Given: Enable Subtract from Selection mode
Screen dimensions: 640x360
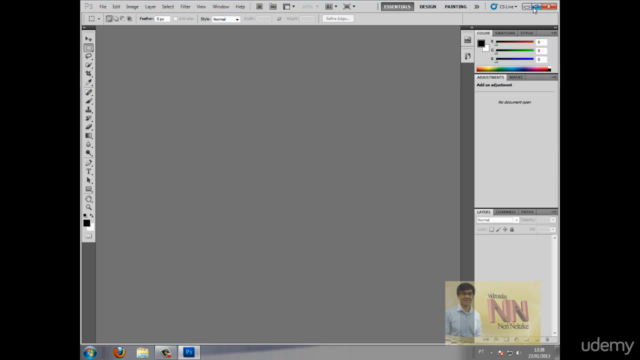Looking at the screenshot, I should pos(122,19).
